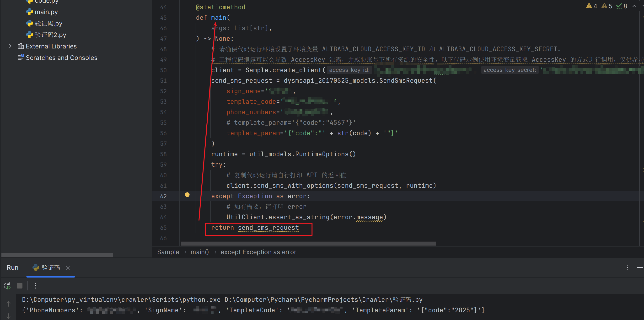Click the warnings count showing 4
This screenshot has width=644, height=320.
(x=591, y=6)
